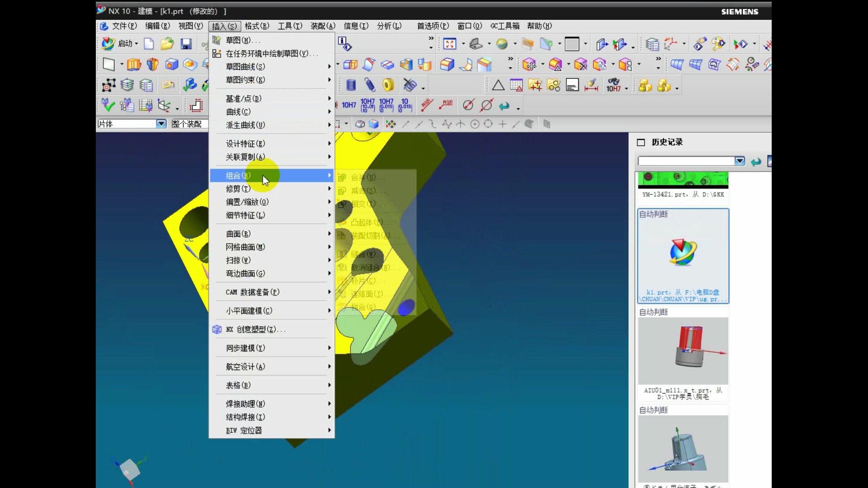Click the binoculars 10H7 icon
This screenshot has height=488, width=868.
[613, 84]
